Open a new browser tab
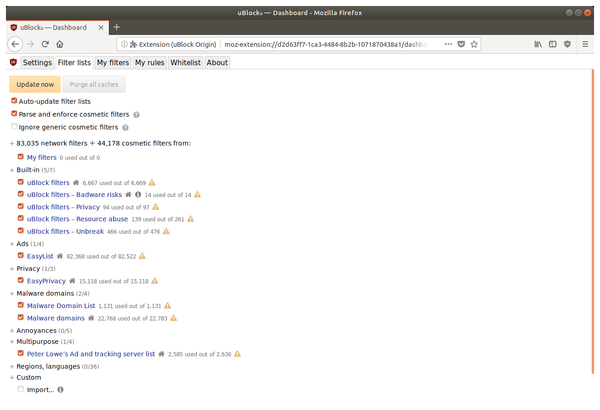Viewport: 600px width, 410px height. coord(117,27)
